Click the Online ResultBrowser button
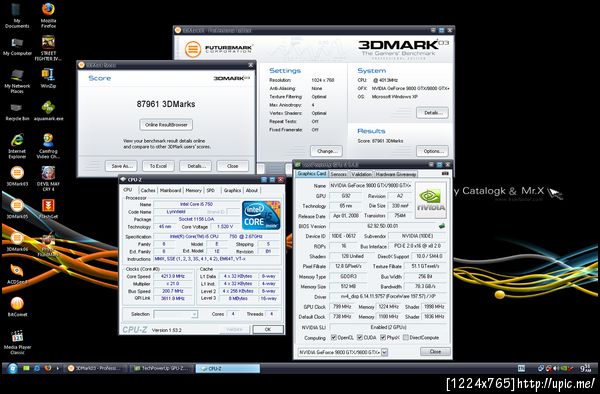Screen dimensions: 600x394 coord(166,125)
